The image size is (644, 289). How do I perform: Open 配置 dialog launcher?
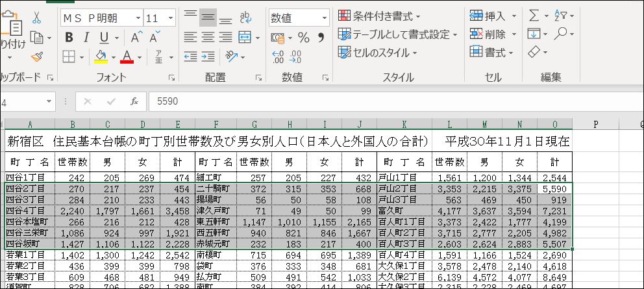click(x=259, y=77)
